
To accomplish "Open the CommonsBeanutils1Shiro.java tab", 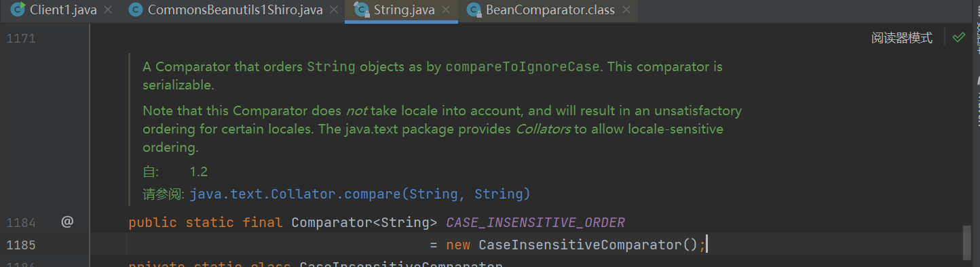I will tap(235, 10).
